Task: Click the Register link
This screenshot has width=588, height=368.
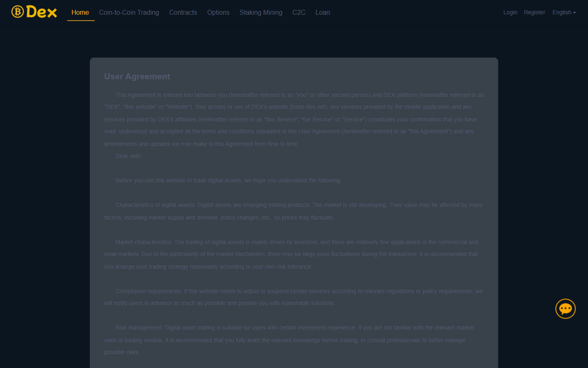Action: (x=535, y=12)
